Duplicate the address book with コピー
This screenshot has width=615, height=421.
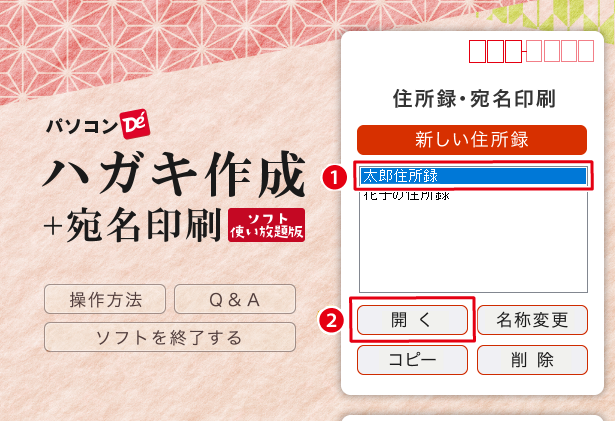[x=412, y=360]
